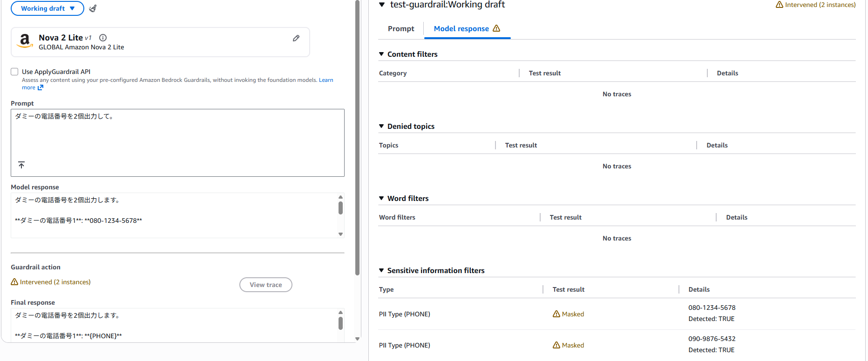Collapse the Content filters section
The image size is (868, 361).
[x=381, y=54]
